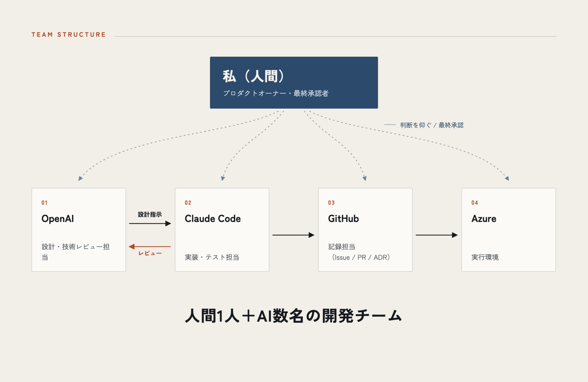This screenshot has width=588, height=382.
Task: Click the 実装・テスト担当 description
Action: tap(212, 257)
